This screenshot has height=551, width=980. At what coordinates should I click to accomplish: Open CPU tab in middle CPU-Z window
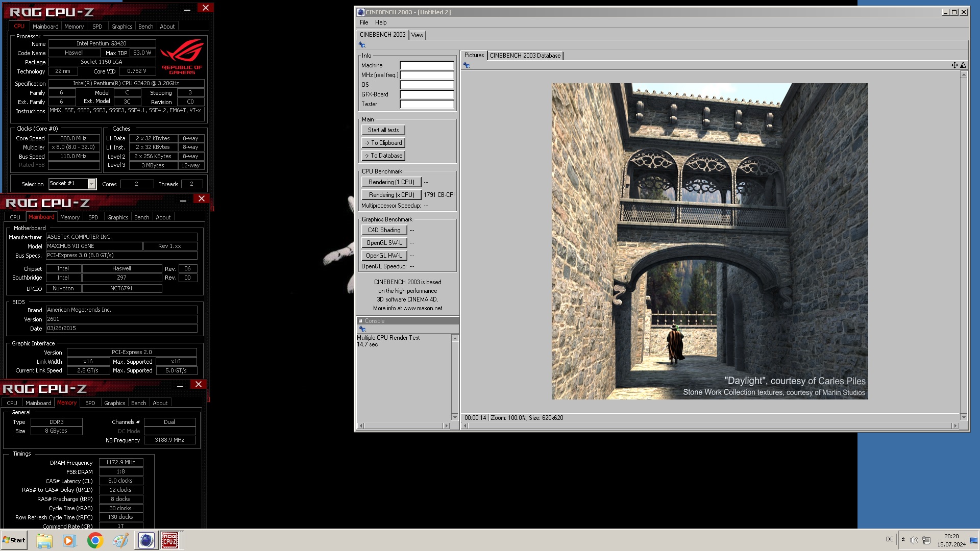click(15, 217)
